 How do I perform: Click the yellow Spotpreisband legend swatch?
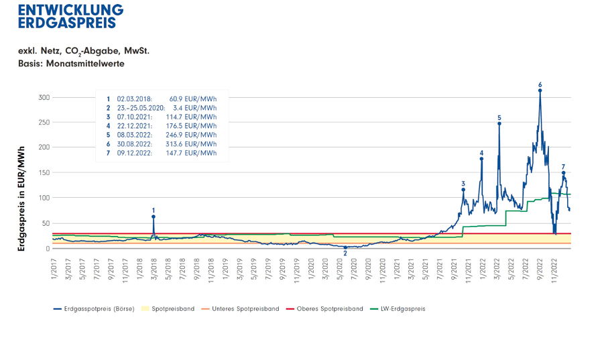[x=147, y=309]
